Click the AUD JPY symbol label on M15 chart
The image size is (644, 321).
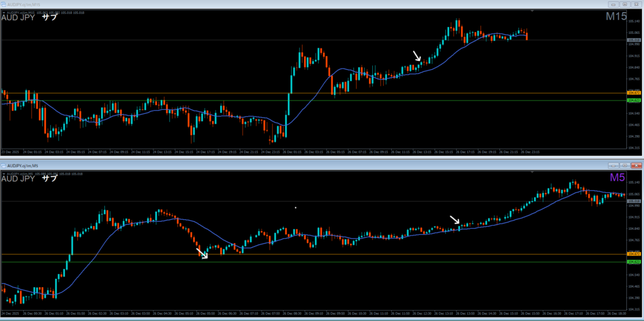tap(18, 18)
